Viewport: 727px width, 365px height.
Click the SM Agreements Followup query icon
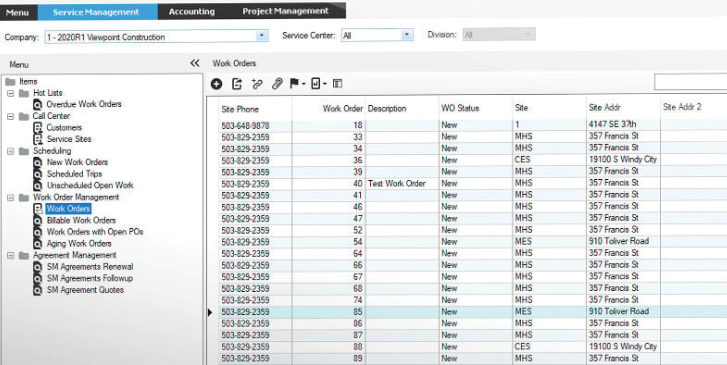(38, 278)
